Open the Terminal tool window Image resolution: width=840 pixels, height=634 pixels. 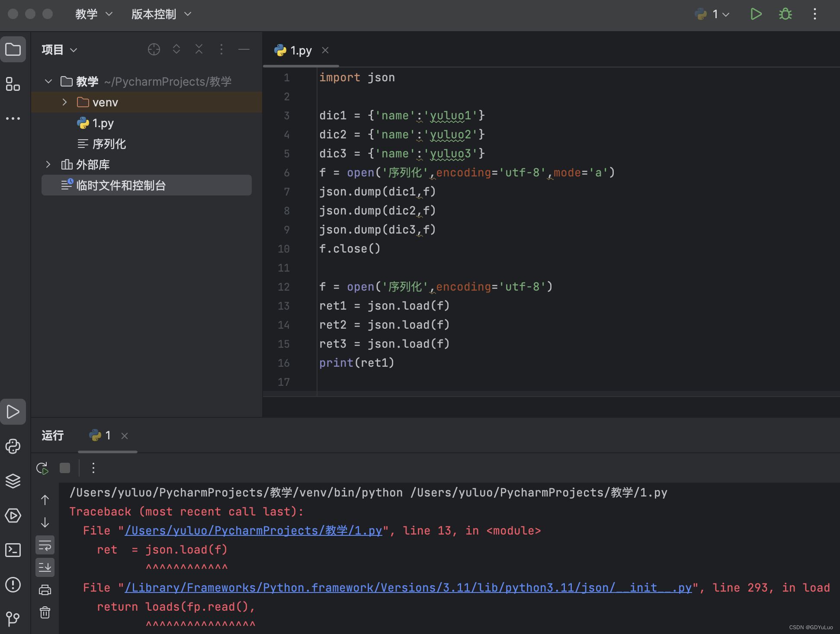(x=13, y=550)
